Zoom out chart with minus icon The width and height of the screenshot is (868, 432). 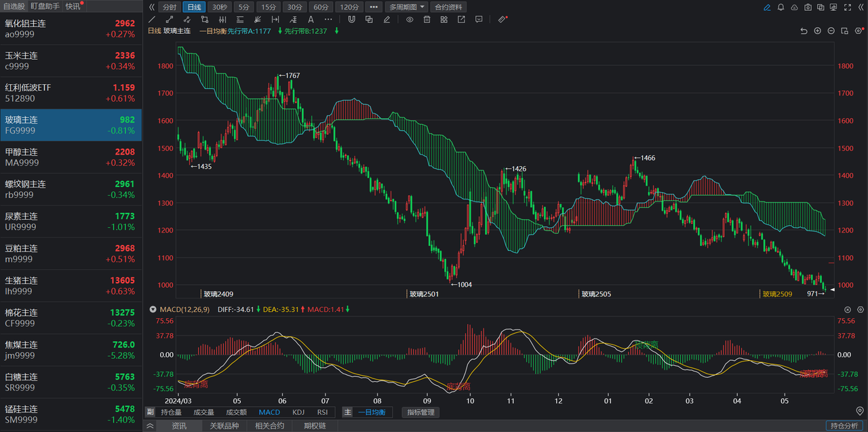831,31
